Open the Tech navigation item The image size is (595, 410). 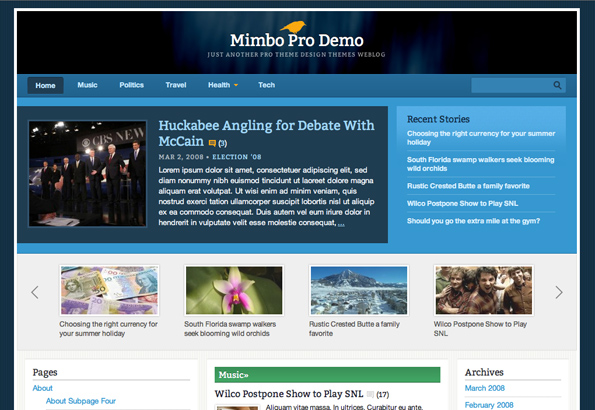pyautogui.click(x=266, y=85)
